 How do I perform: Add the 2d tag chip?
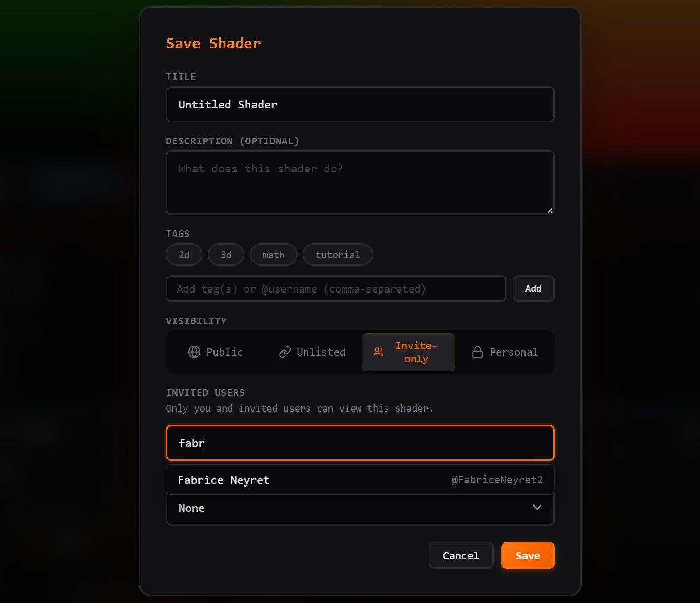(184, 255)
